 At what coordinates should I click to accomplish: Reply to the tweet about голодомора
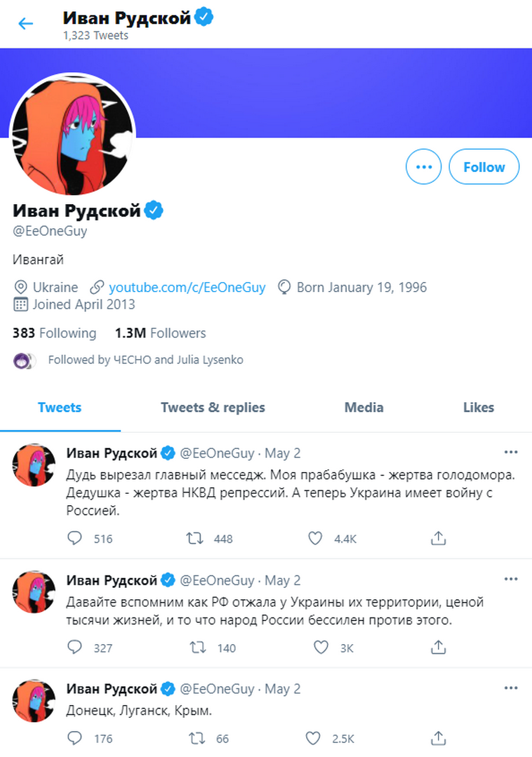pos(75,538)
